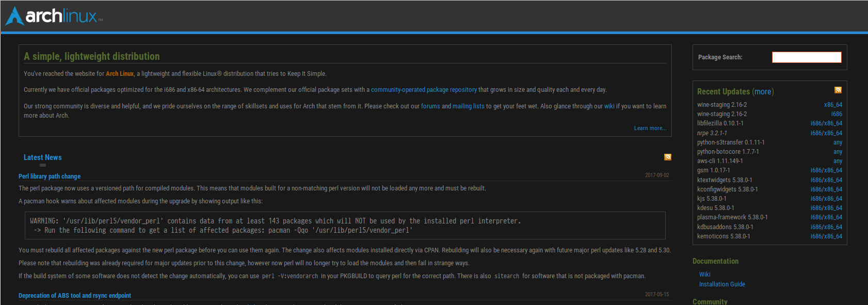Open the Perl library path change article
Screen dimensions: 868x305
click(50, 176)
